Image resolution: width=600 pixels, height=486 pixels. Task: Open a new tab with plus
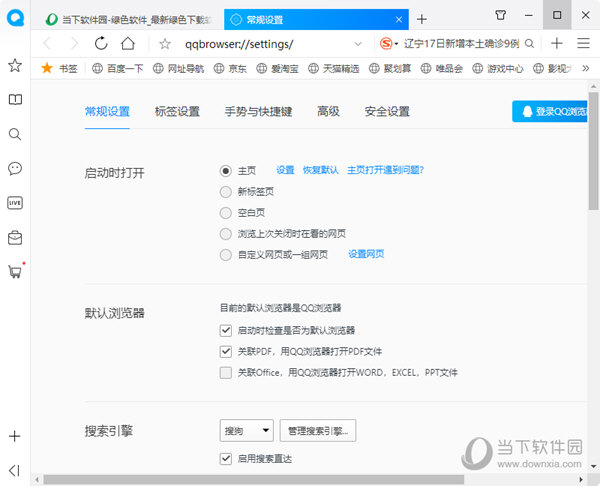point(422,19)
